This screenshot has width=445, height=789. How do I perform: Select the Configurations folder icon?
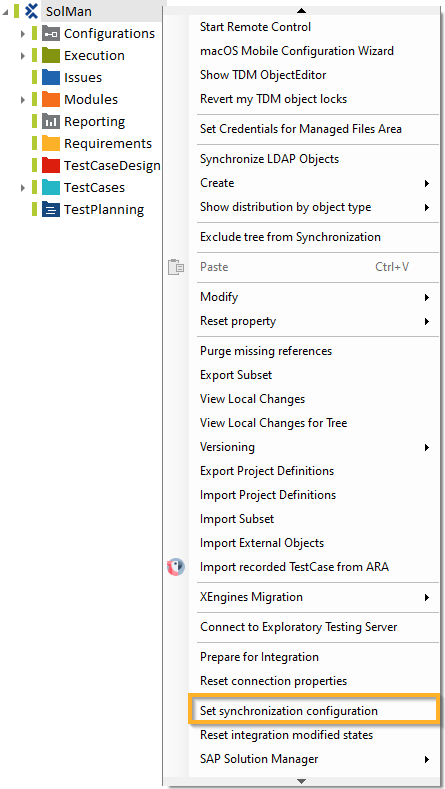[x=51, y=33]
